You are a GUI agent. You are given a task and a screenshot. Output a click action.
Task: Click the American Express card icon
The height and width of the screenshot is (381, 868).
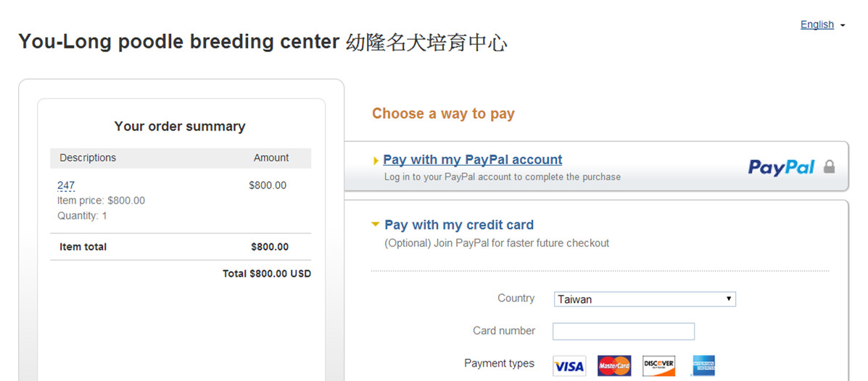(703, 366)
